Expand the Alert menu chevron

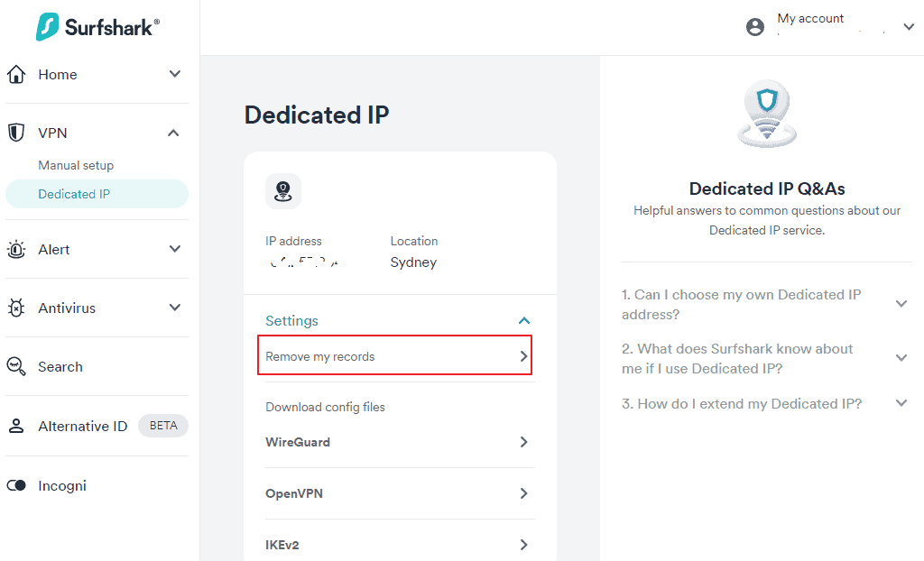174,249
